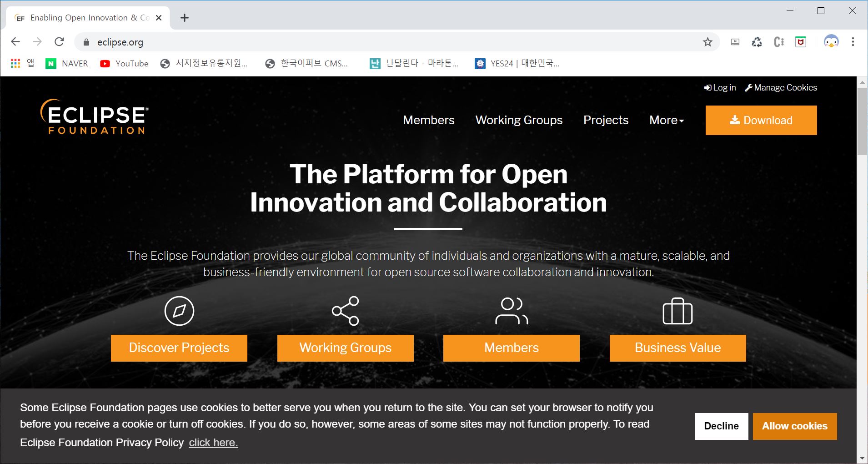Bookmark this page with star icon
Image resolution: width=868 pixels, height=464 pixels.
pos(707,42)
